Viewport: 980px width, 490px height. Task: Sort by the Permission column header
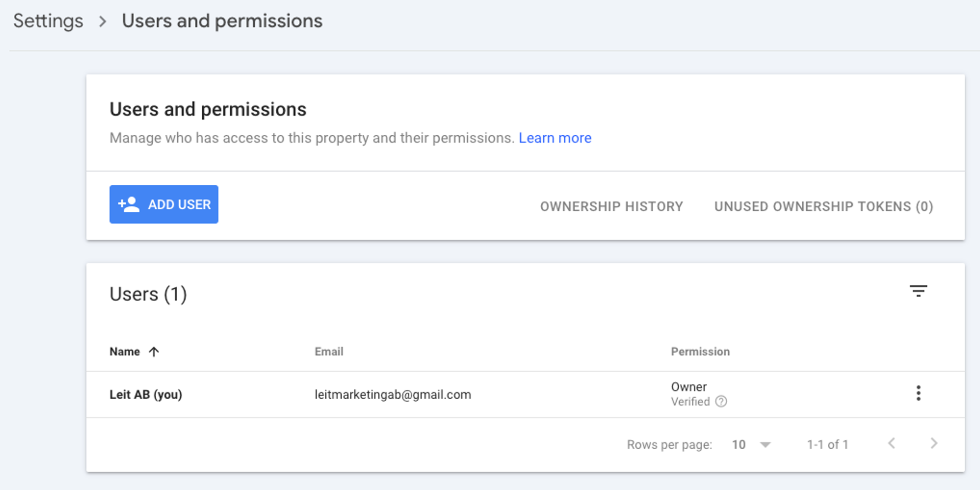coord(700,352)
